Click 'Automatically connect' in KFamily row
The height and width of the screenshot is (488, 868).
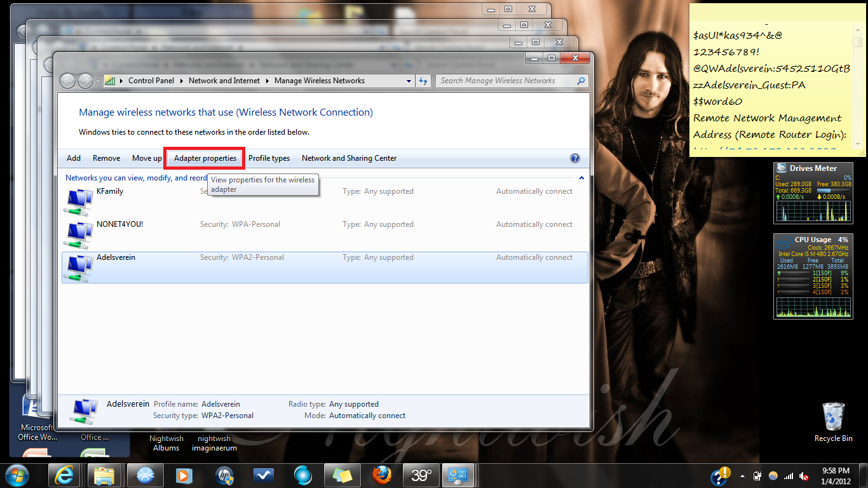pos(534,191)
